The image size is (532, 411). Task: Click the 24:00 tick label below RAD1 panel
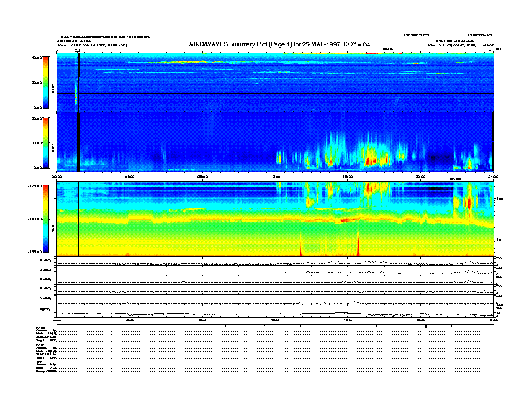click(492, 177)
